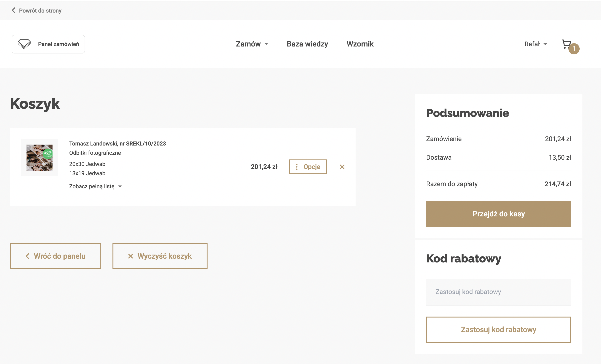Open the Wzornik menu item

360,44
